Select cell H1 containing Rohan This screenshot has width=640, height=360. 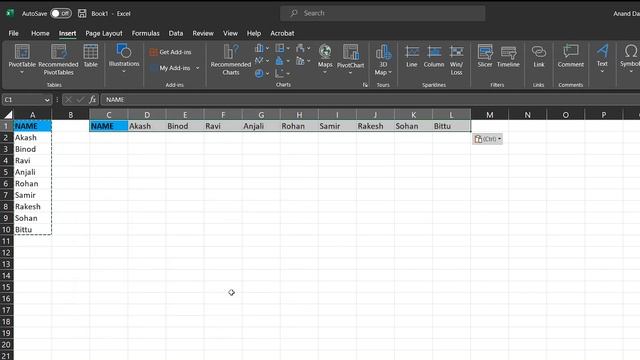tap(299, 126)
